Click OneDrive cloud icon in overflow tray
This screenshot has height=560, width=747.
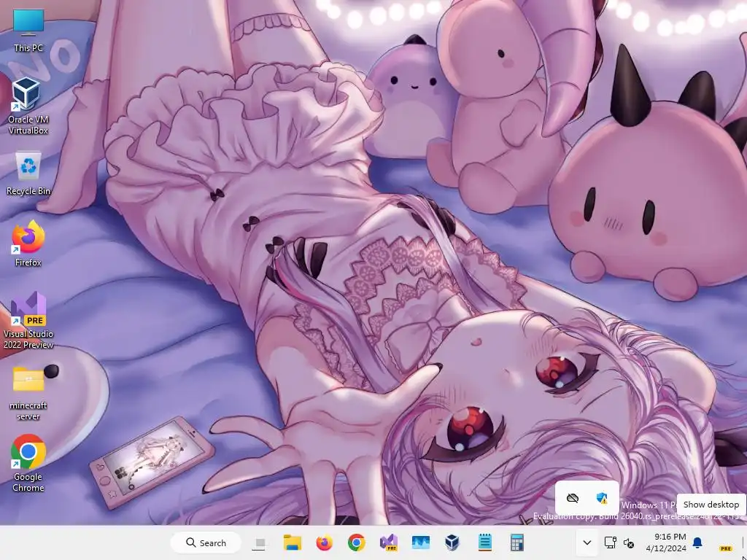(x=572, y=498)
